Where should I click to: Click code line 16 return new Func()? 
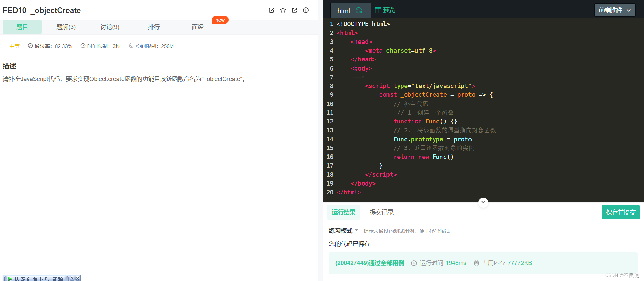tap(423, 157)
